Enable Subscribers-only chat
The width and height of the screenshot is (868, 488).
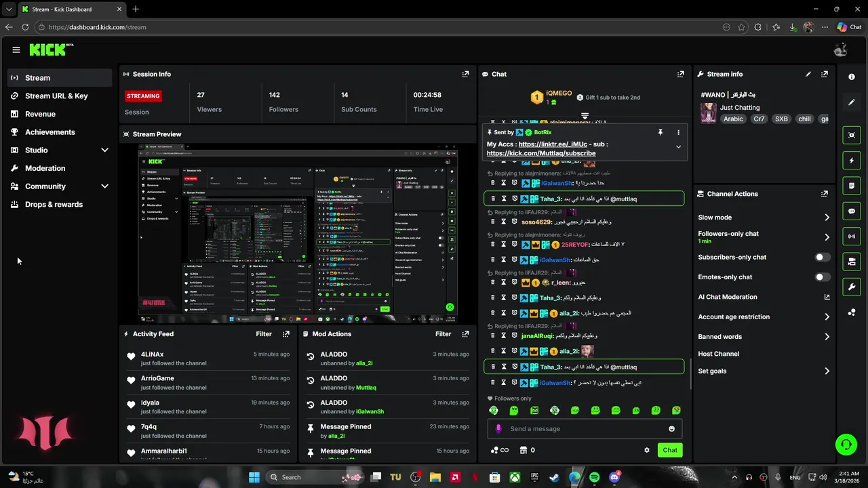tap(822, 257)
